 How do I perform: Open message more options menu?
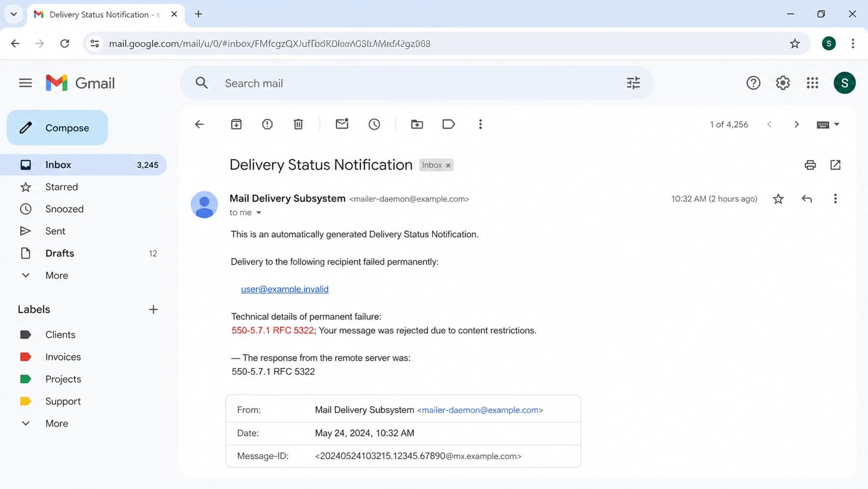[x=835, y=199]
